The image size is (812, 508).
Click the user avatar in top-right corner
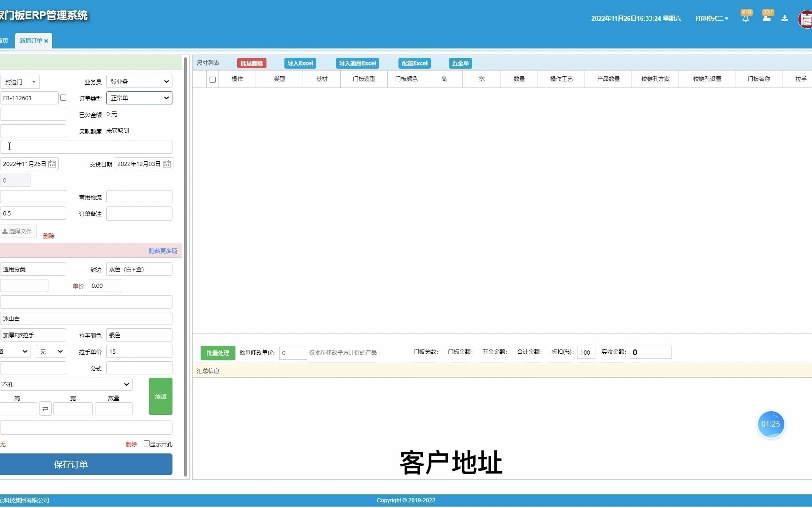[805, 20]
